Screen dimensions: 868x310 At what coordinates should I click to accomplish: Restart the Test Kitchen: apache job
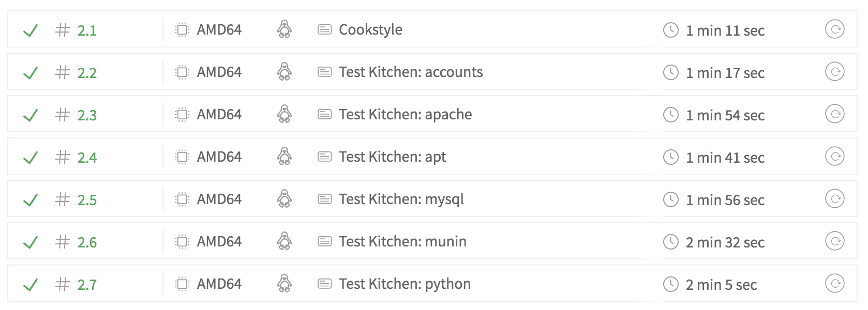834,114
